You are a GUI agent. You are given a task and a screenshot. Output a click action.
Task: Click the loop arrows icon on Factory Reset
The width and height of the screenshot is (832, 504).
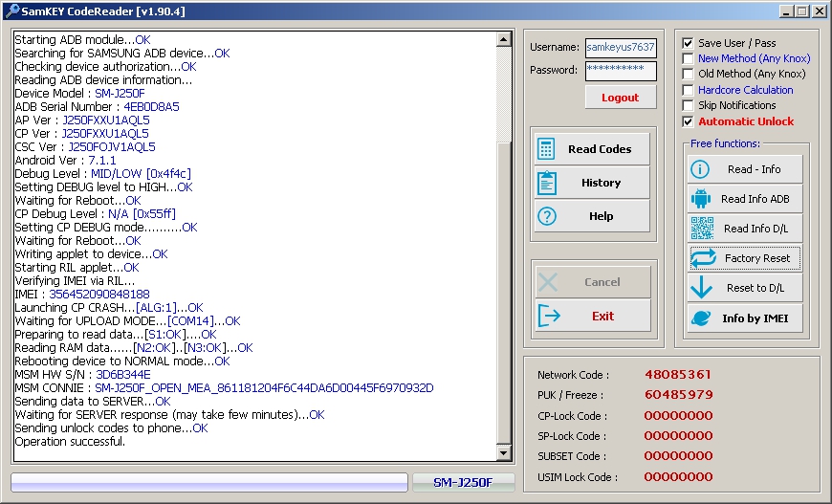coord(703,258)
